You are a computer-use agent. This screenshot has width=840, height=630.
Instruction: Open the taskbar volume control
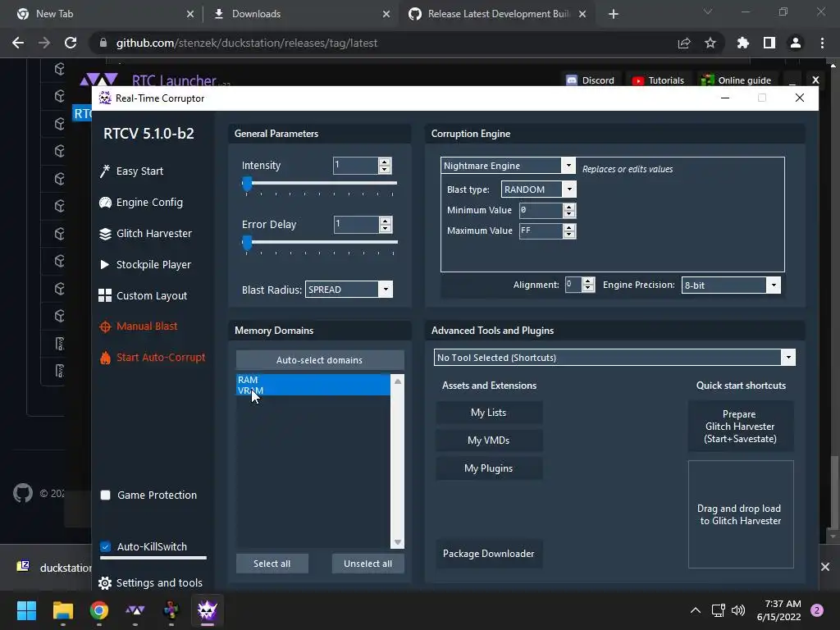click(738, 610)
